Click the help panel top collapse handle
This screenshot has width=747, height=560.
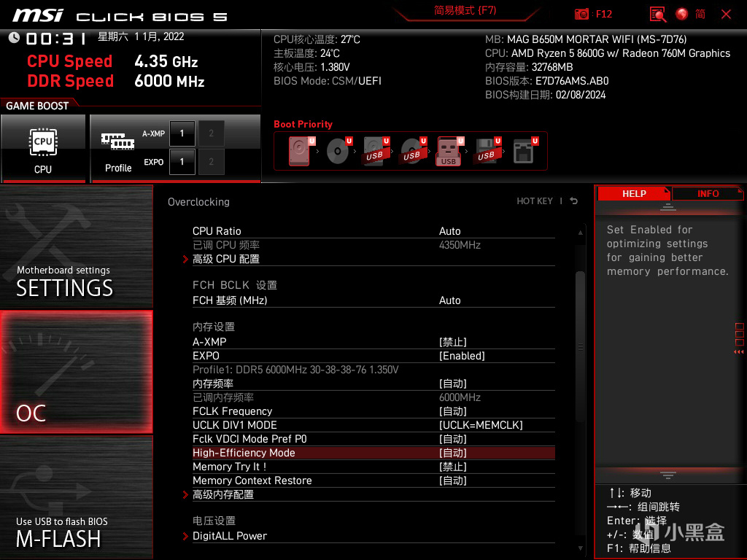pos(668,206)
